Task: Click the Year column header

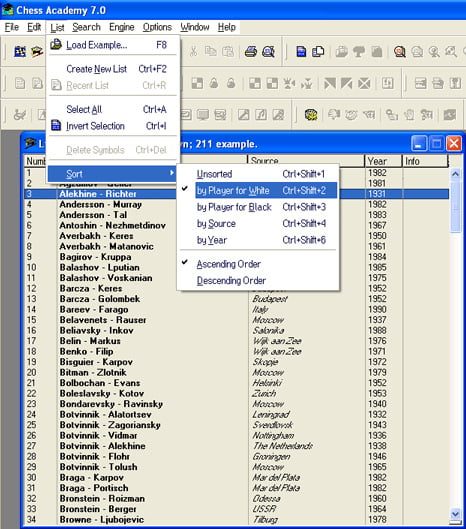Action: [383, 161]
